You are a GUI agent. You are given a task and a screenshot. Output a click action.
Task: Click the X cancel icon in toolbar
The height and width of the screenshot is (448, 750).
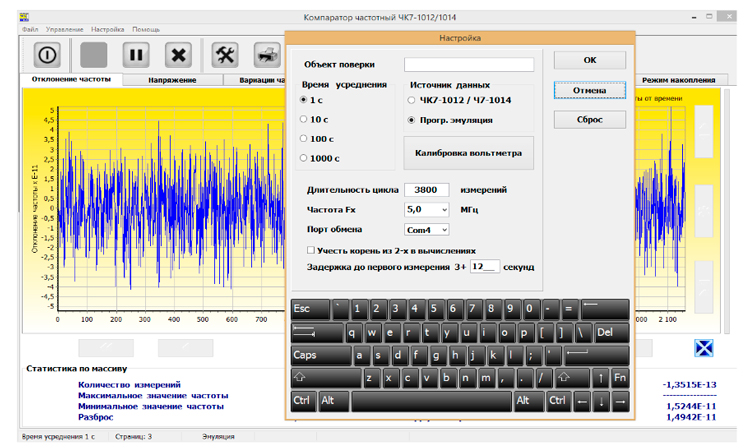click(178, 54)
